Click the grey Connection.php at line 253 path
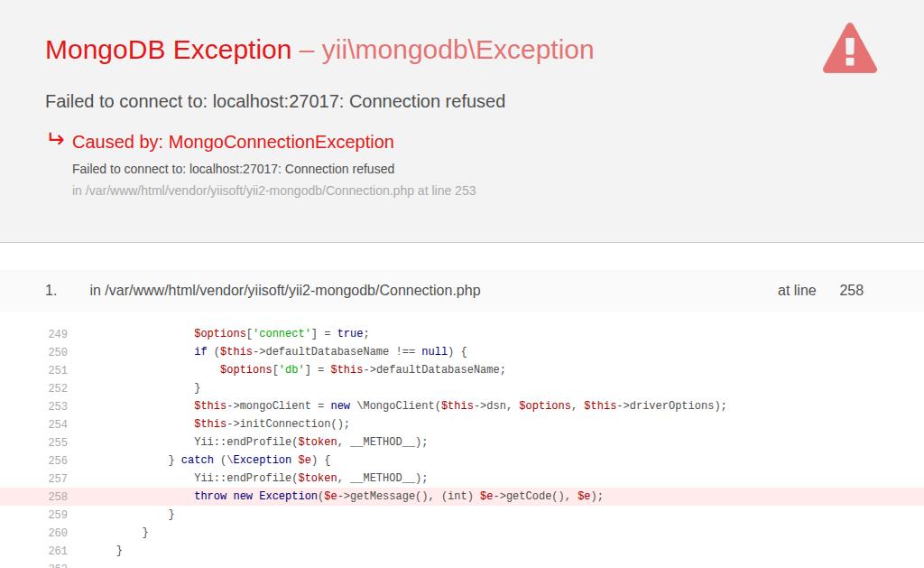The image size is (924, 568). [274, 191]
